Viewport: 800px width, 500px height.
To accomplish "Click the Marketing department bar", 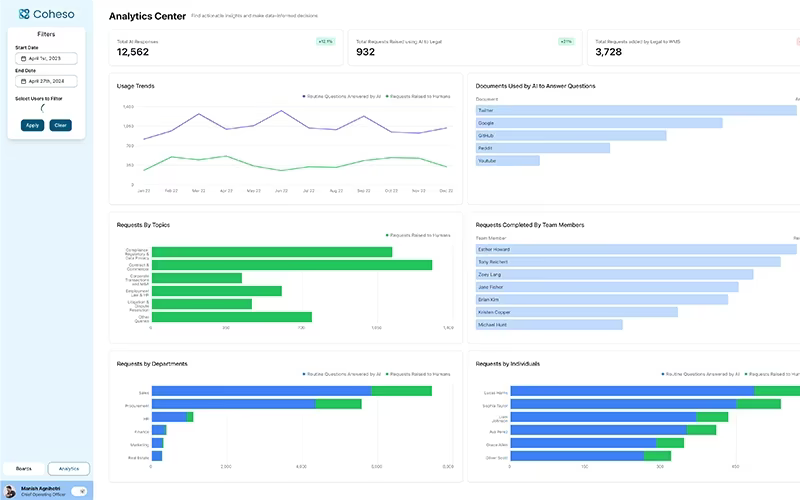I will pyautogui.click(x=158, y=443).
